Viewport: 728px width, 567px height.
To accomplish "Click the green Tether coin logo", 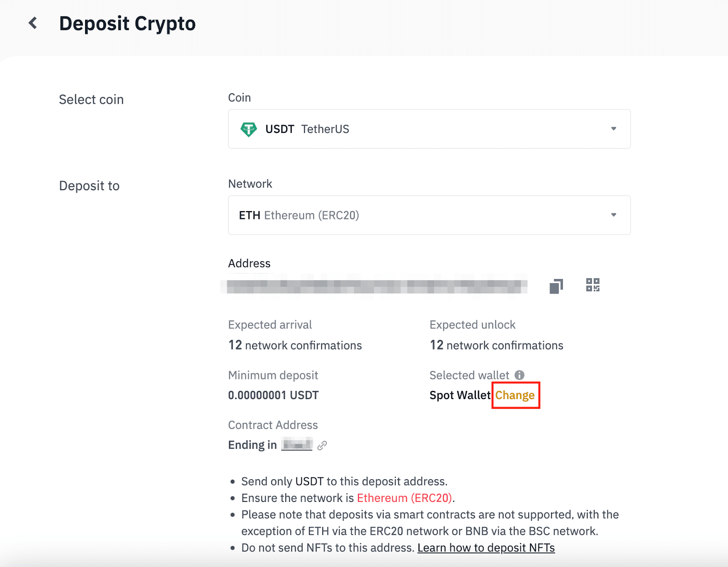I will click(x=248, y=129).
